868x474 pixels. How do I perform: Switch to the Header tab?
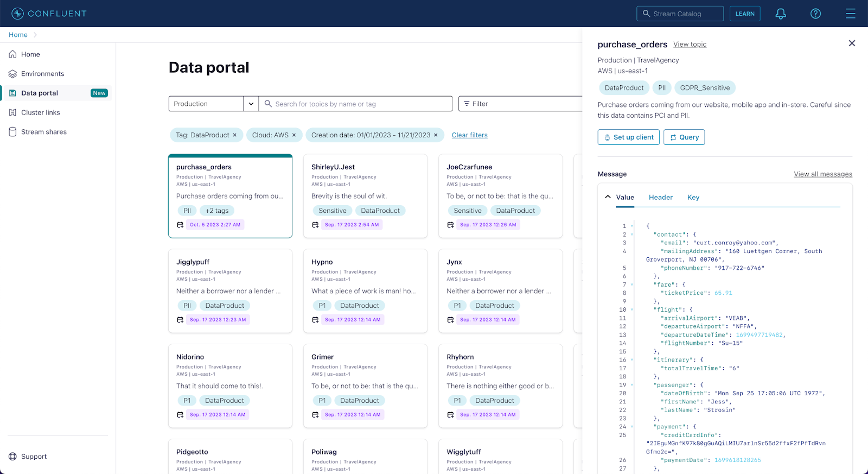661,198
